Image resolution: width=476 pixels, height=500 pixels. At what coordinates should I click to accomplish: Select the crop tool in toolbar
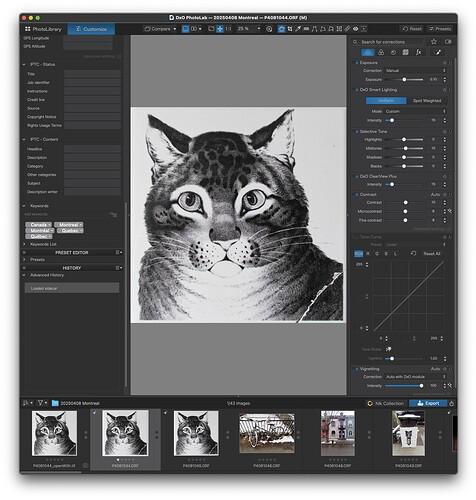pos(290,29)
